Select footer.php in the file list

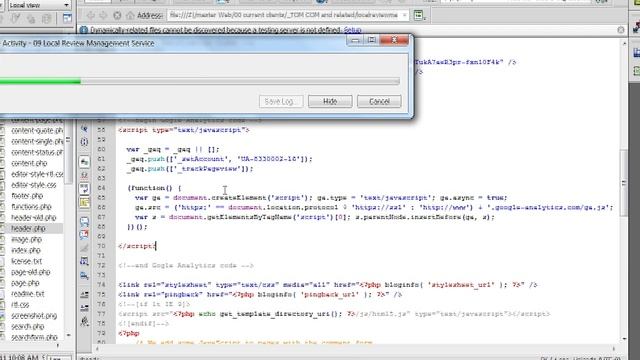(x=27, y=196)
